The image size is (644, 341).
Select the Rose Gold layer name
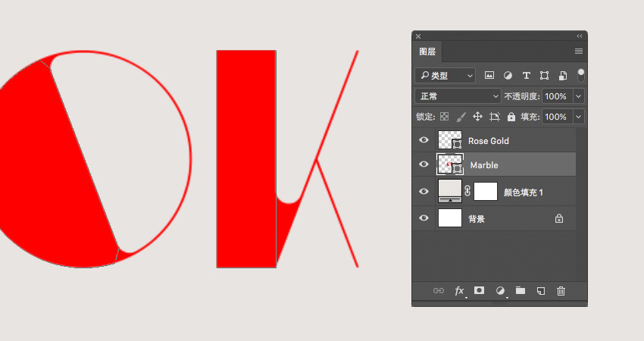point(489,141)
